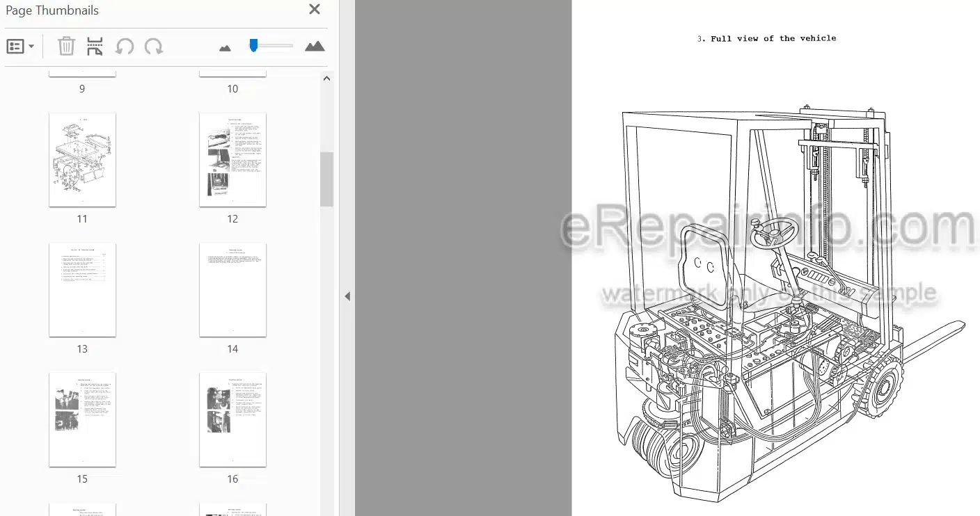Screen dimensions: 980x516
Task: Select page 13 thumbnail
Action: (x=82, y=290)
